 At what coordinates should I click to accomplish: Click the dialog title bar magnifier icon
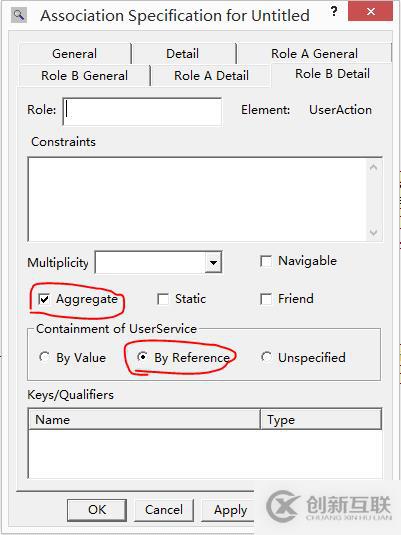(19, 15)
